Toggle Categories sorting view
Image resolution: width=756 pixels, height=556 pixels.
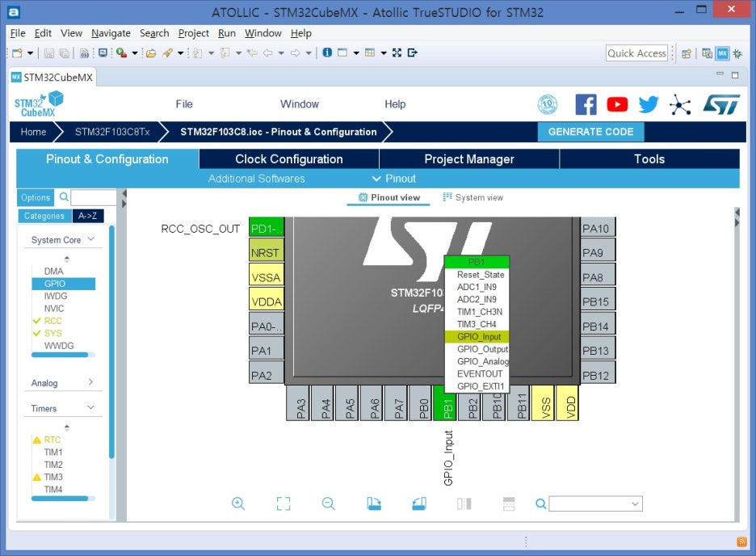coord(44,216)
